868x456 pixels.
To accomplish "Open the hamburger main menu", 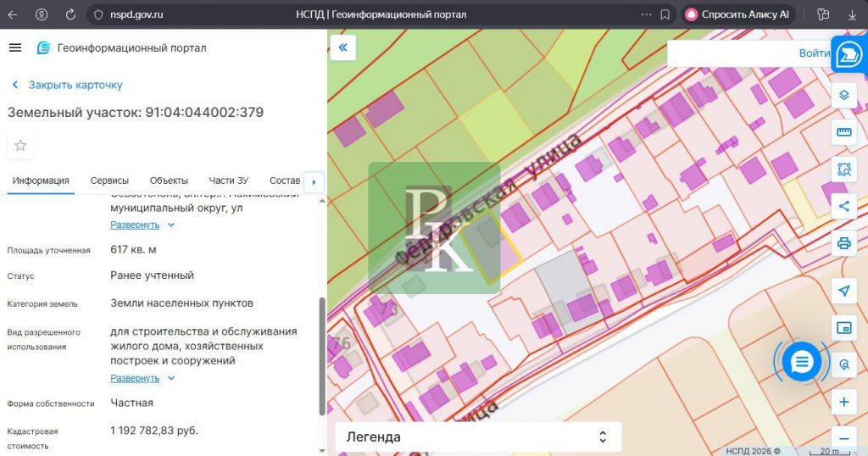I will [x=15, y=47].
